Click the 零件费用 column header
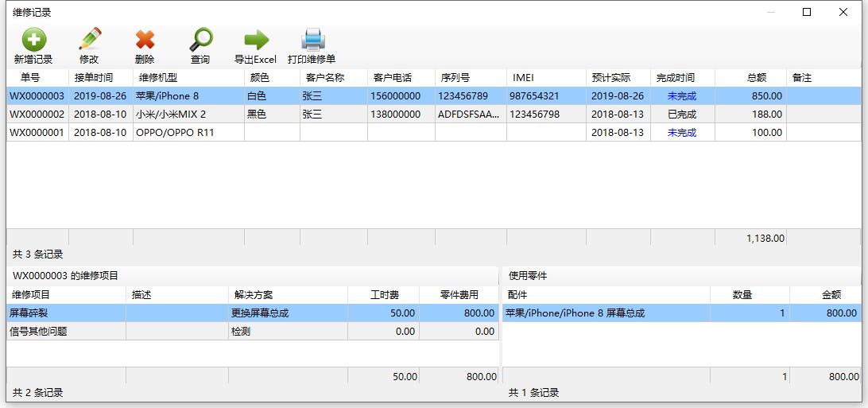The image size is (868, 408). tap(459, 295)
